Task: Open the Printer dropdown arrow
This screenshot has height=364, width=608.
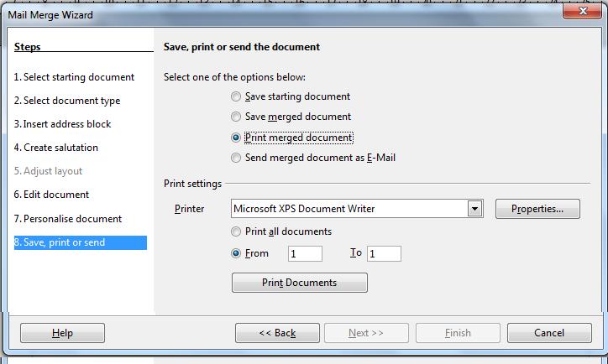Action: click(x=474, y=209)
